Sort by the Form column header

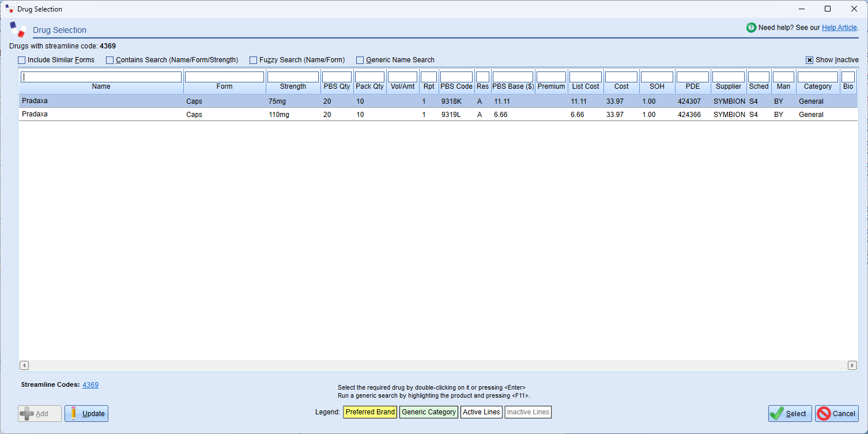224,86
